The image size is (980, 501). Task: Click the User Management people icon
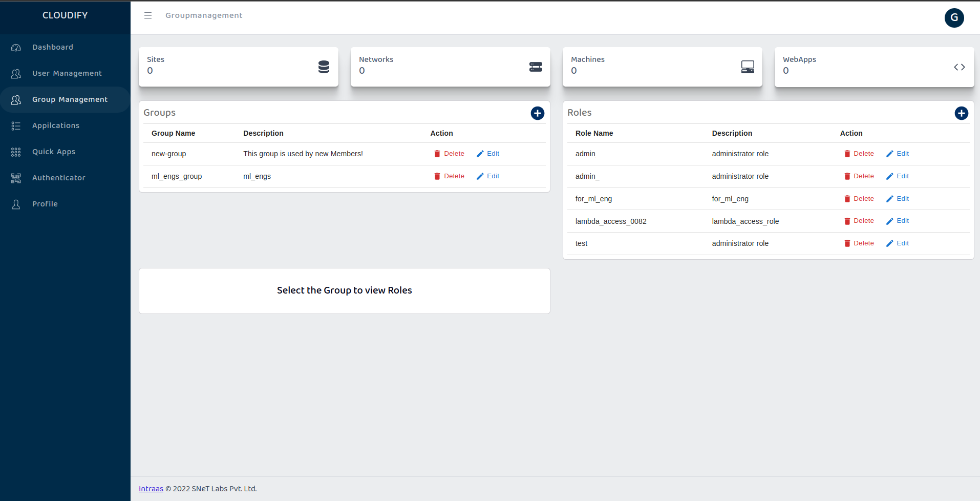pyautogui.click(x=16, y=73)
